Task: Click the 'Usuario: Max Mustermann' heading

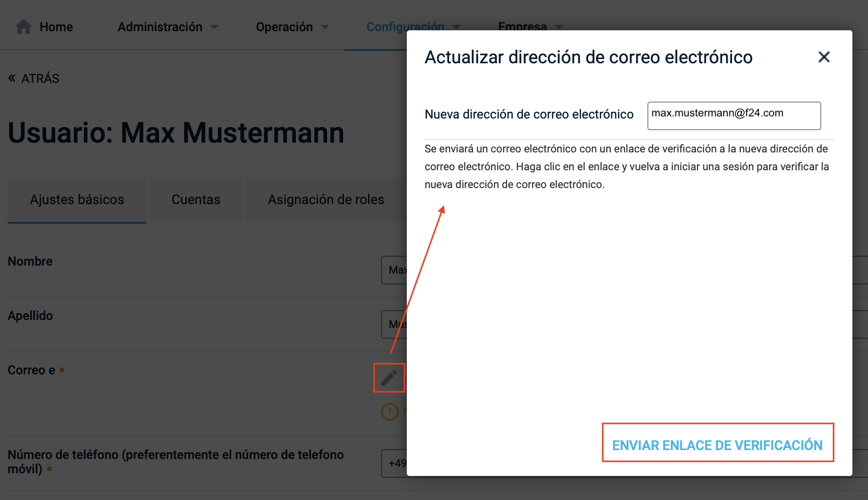Action: pyautogui.click(x=176, y=133)
